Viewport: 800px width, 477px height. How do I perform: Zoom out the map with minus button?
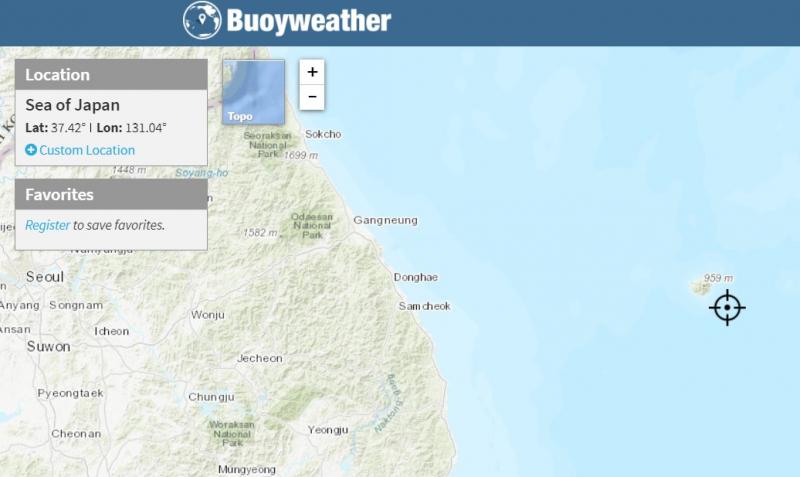pos(313,97)
